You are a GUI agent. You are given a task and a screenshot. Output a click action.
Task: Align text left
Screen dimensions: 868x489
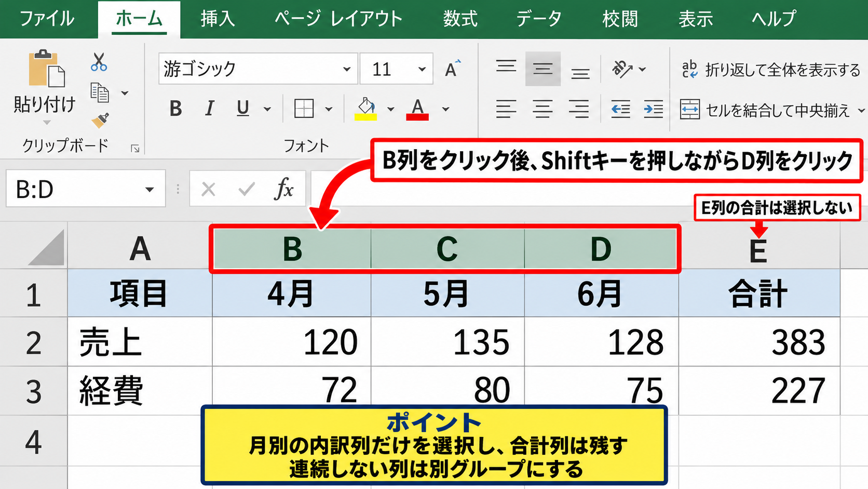pos(506,109)
